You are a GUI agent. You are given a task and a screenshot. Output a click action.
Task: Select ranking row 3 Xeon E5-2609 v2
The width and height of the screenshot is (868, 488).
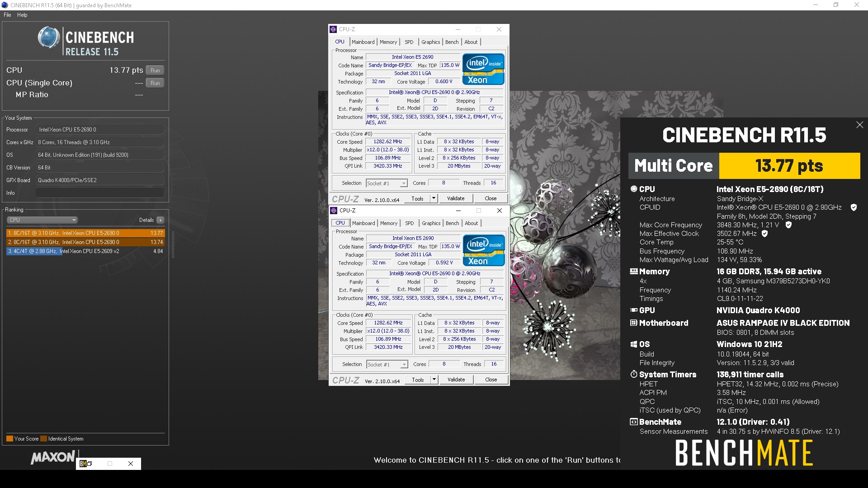click(x=85, y=251)
